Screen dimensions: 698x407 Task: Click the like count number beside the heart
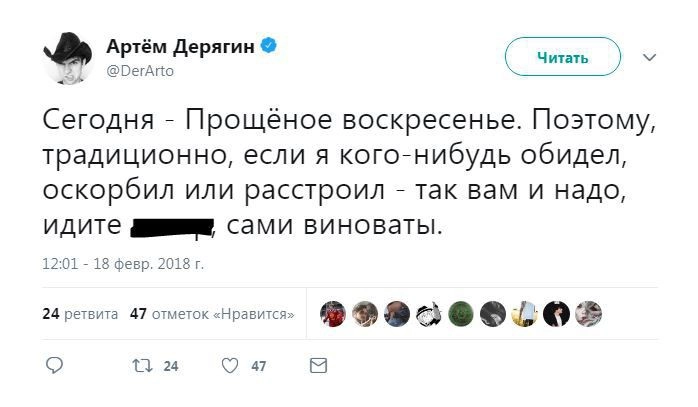pyautogui.click(x=259, y=367)
